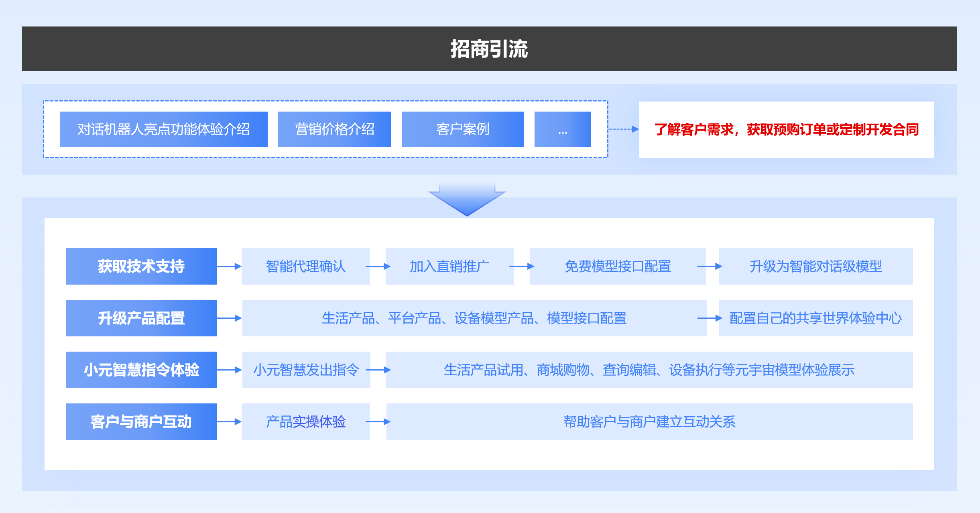Click the 产品实操体验 step
This screenshot has height=513, width=980.
(x=305, y=421)
